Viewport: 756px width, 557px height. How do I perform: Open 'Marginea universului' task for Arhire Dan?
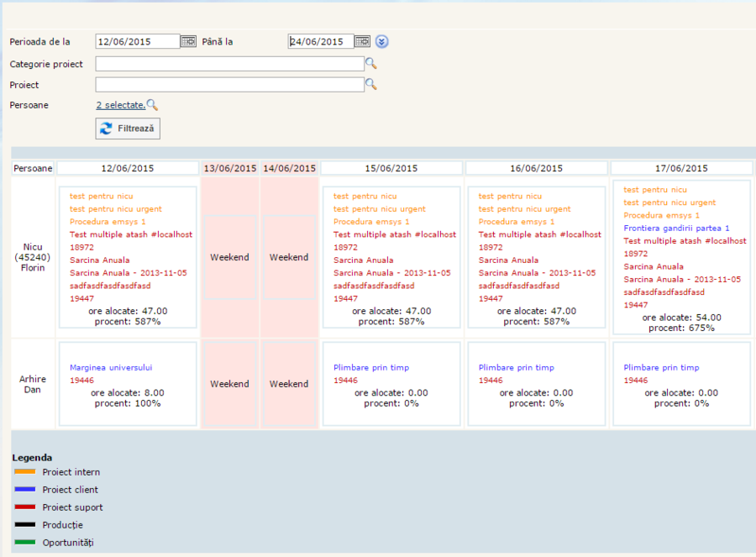(x=111, y=367)
